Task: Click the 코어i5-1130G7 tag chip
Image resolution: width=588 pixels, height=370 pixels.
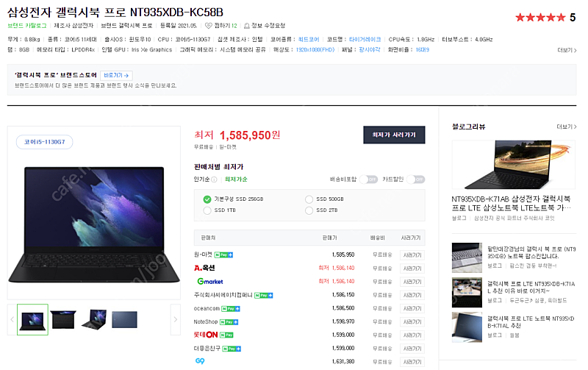Action: (45, 142)
